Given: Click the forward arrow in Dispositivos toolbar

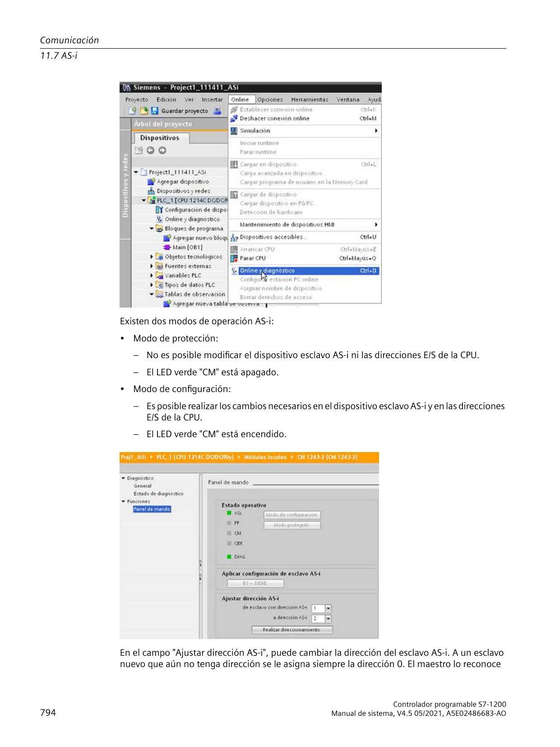Looking at the screenshot, I should point(162,150).
